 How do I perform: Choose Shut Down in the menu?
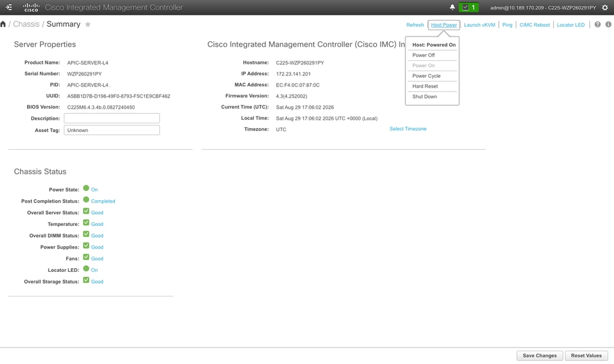point(432,96)
